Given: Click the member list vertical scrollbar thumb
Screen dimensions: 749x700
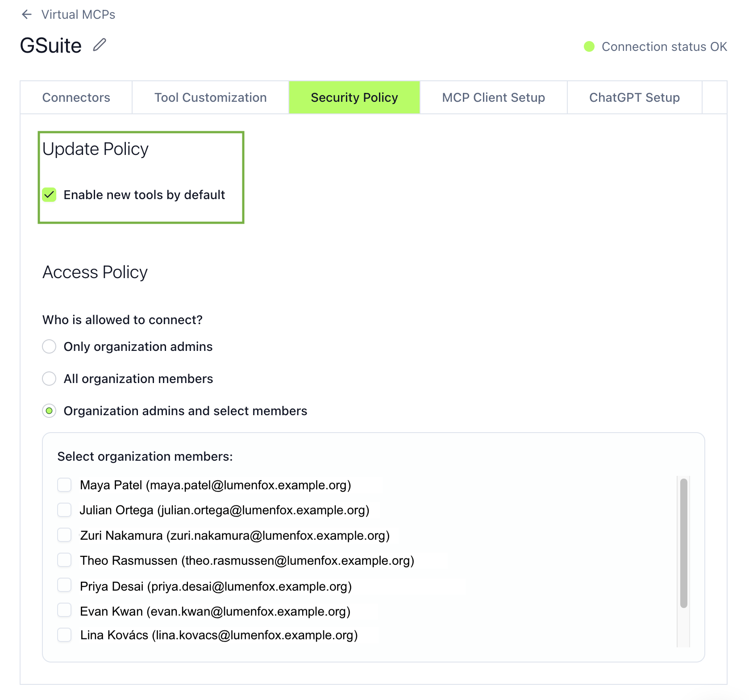Looking at the screenshot, I should 683,543.
